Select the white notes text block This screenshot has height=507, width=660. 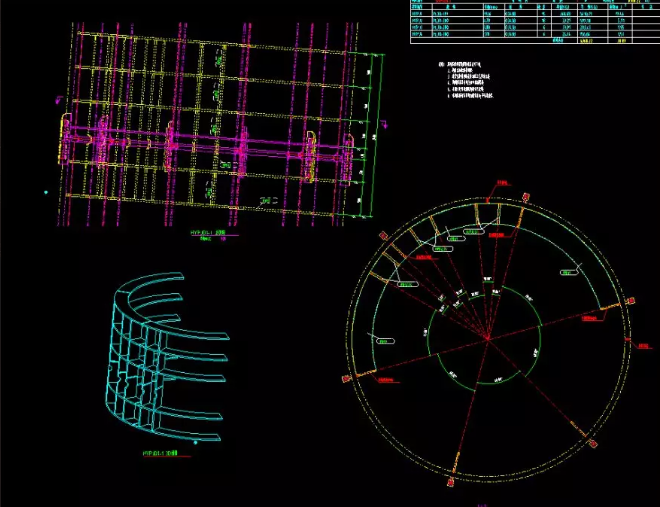tap(466, 80)
